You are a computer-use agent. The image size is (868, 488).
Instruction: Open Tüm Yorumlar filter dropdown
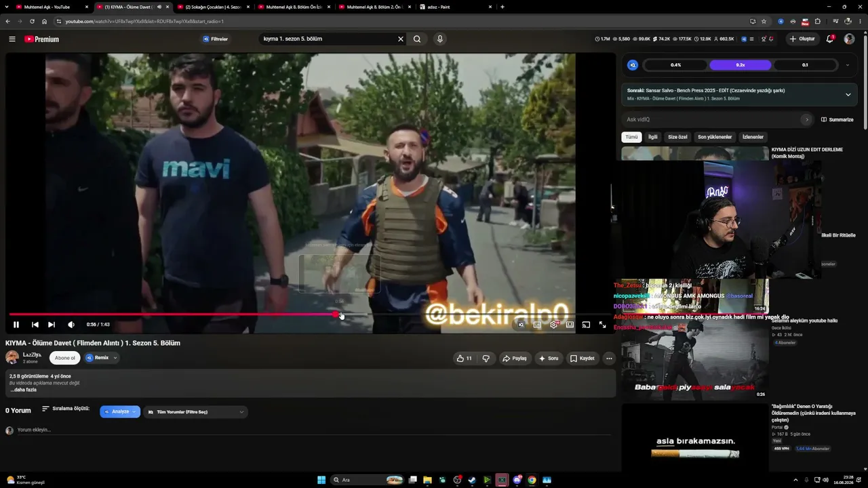click(x=195, y=412)
